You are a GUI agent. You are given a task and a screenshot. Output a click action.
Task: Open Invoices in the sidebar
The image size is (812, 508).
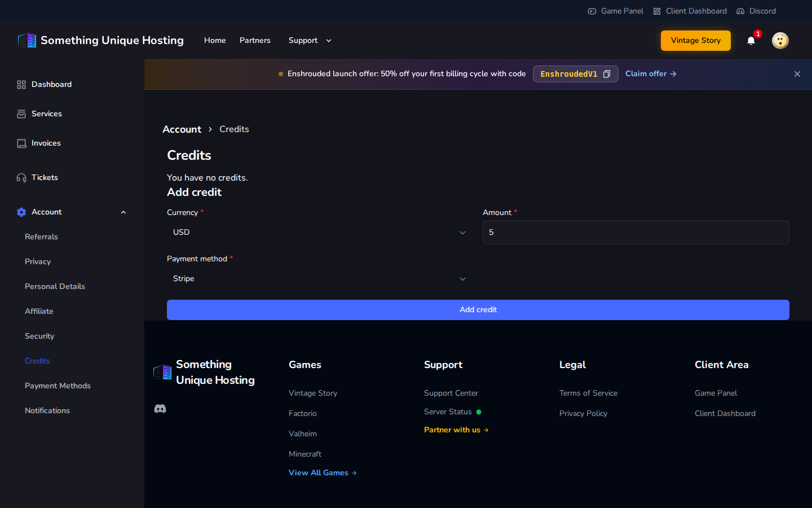[72, 143]
